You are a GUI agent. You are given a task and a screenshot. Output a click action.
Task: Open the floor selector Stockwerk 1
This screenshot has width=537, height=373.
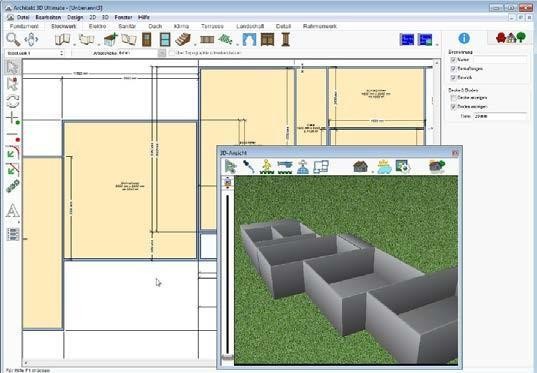pos(35,53)
